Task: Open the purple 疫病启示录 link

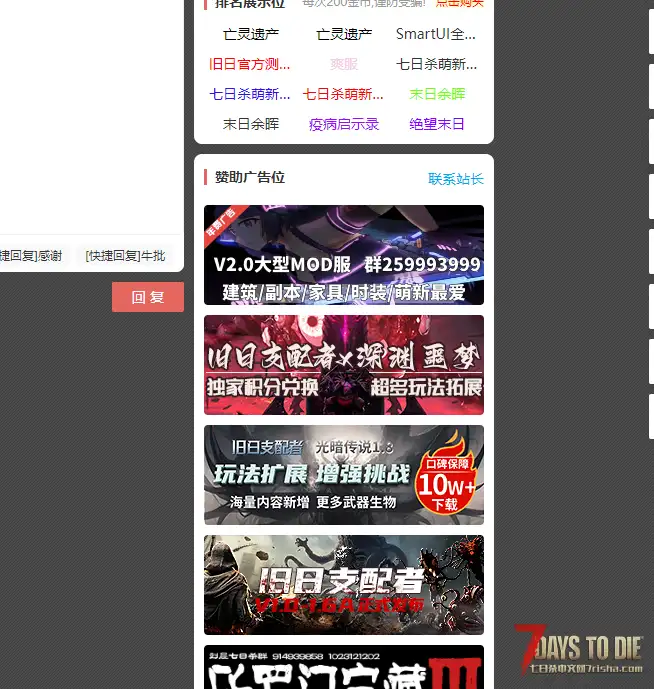Action: [344, 124]
